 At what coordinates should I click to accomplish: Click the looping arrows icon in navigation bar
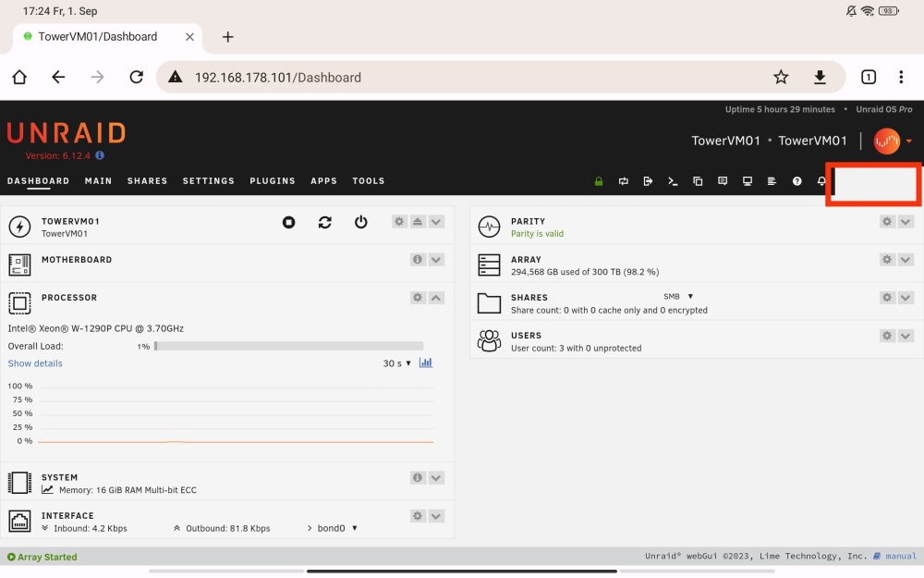pyautogui.click(x=624, y=181)
